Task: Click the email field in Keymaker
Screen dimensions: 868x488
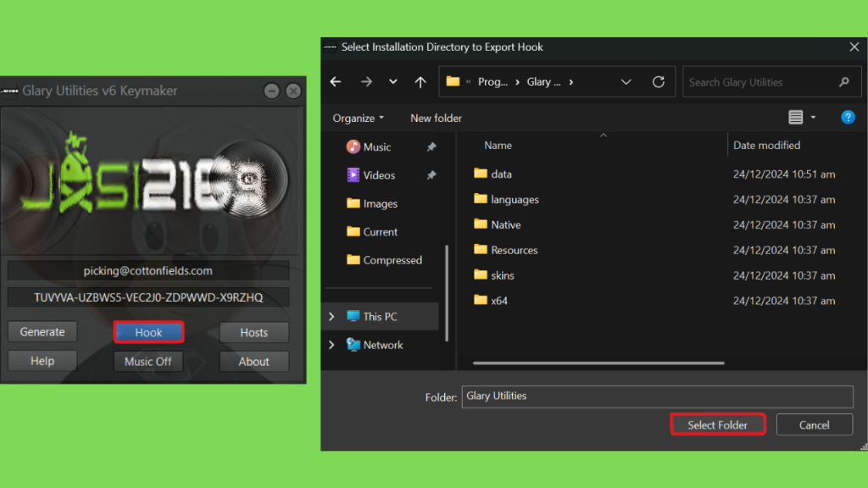Action: click(x=147, y=270)
